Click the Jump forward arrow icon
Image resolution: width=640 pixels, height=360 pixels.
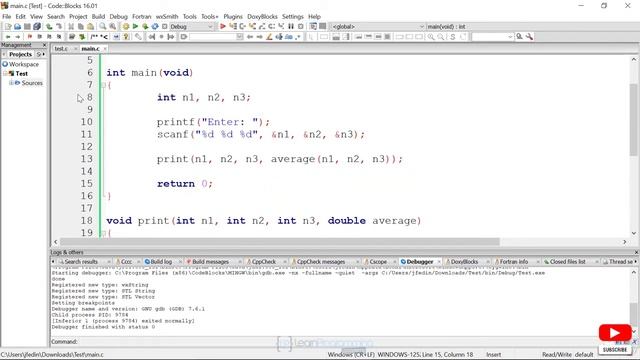point(18,37)
